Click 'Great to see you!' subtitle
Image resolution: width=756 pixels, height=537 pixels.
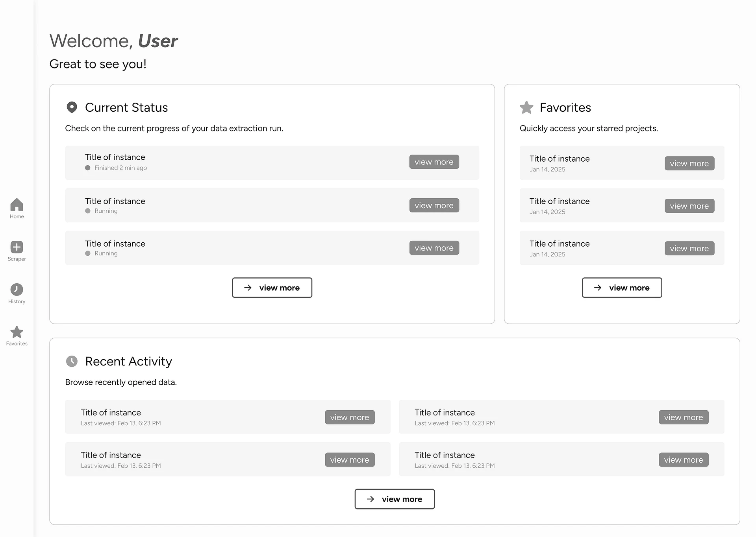[x=98, y=64]
